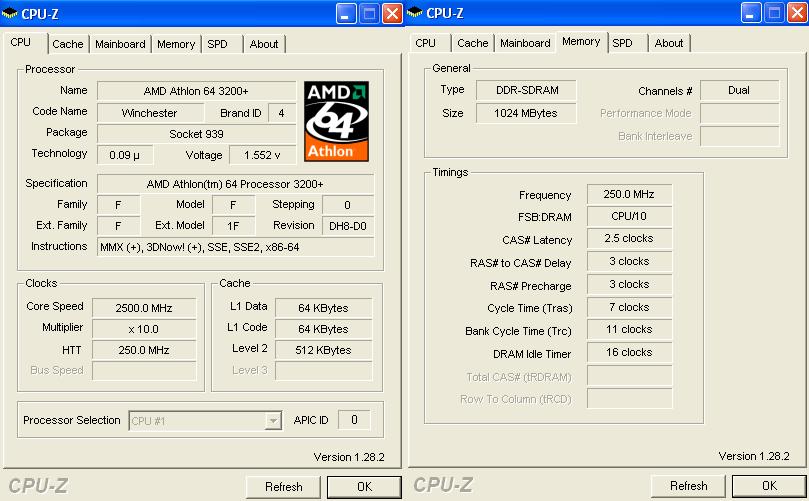809x501 pixels.
Task: Click the Package value Socket 939
Action: (196, 134)
